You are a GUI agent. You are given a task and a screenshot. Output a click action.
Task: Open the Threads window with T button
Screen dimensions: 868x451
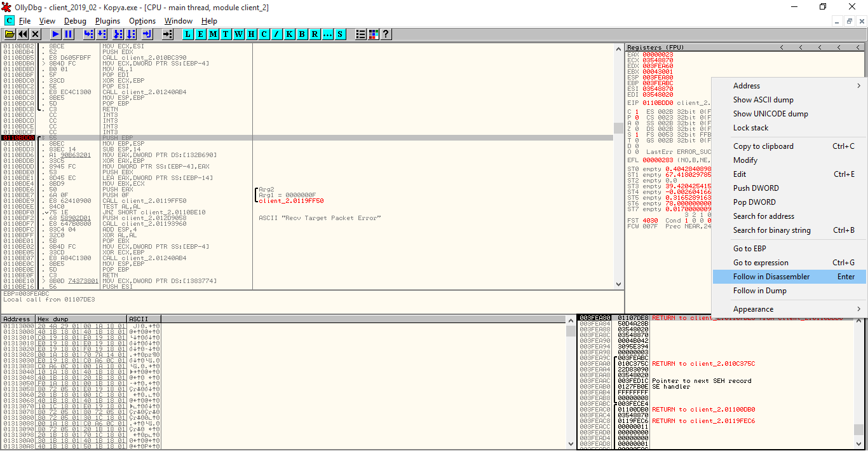tap(226, 34)
